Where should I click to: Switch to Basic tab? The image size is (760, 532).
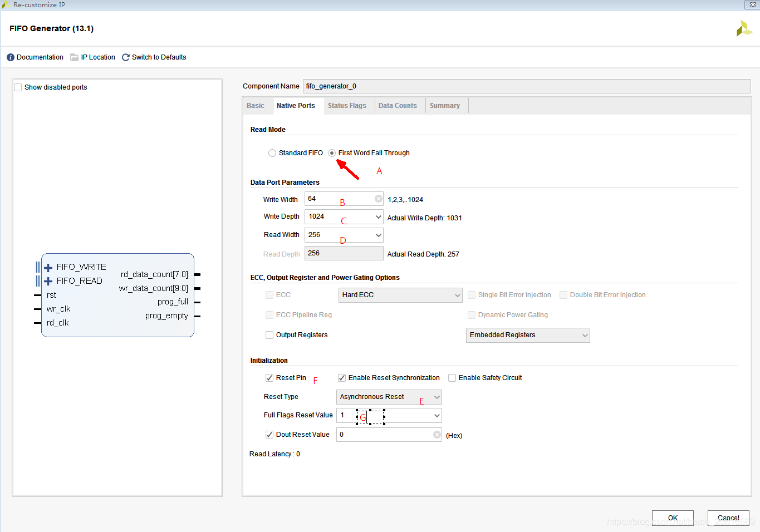tap(256, 106)
